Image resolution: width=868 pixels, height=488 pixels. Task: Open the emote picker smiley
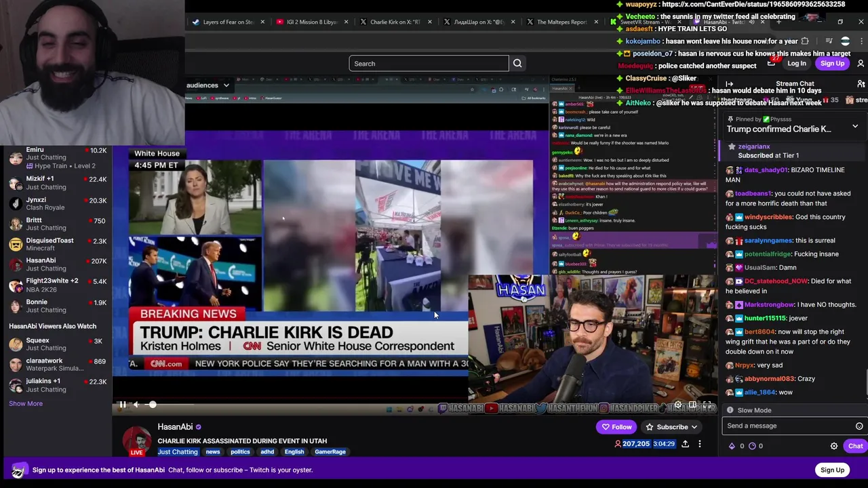tap(859, 426)
